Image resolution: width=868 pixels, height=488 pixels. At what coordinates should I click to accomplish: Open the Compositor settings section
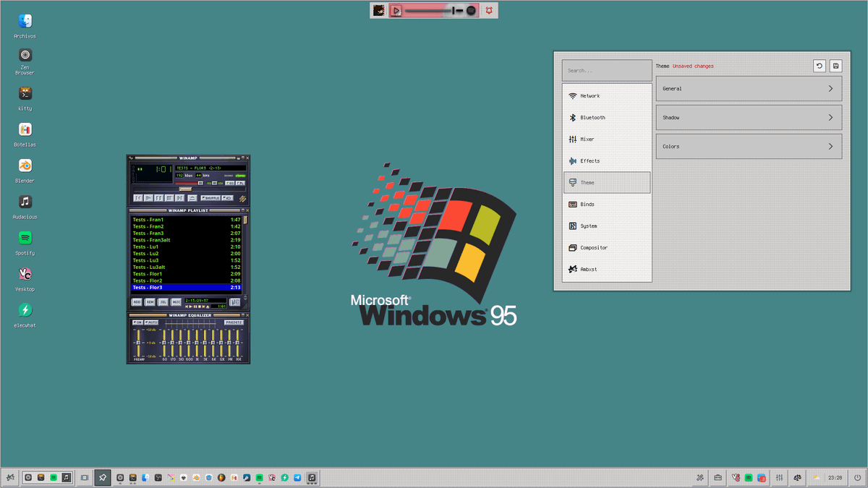pos(607,247)
